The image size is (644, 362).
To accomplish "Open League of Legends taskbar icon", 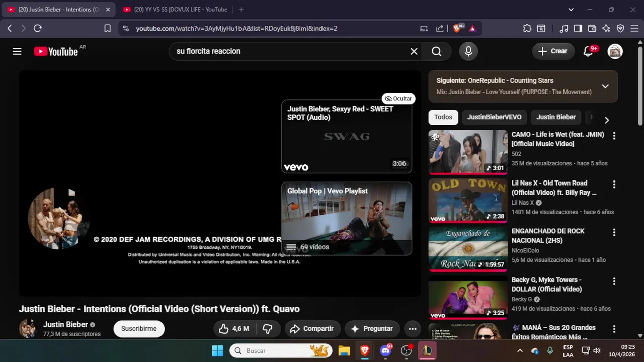I will point(427,351).
